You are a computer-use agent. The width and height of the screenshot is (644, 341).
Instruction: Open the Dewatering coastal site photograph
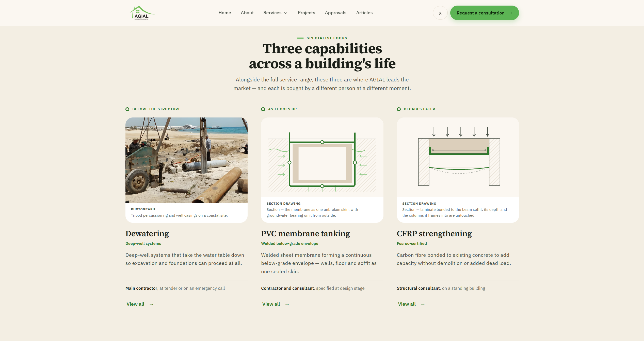pyautogui.click(x=186, y=160)
